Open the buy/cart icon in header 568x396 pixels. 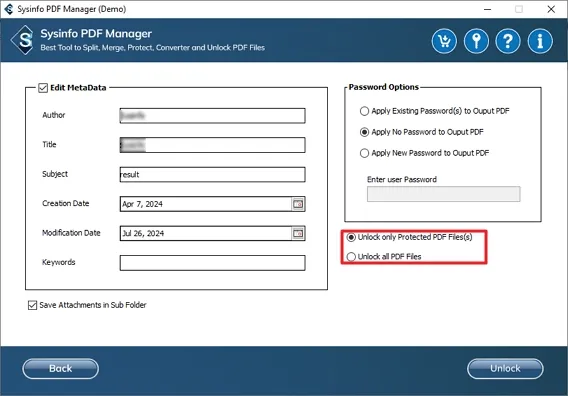click(444, 41)
